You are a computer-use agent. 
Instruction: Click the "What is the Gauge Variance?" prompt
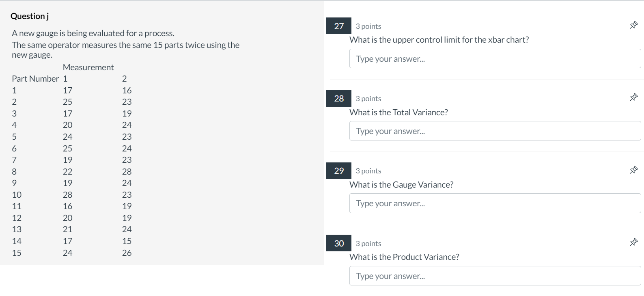(401, 185)
